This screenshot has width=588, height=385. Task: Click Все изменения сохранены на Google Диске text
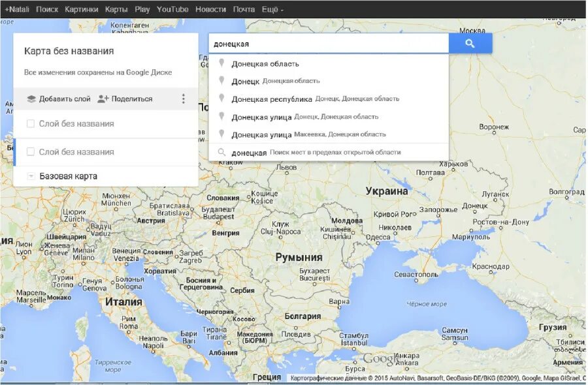[x=98, y=72]
